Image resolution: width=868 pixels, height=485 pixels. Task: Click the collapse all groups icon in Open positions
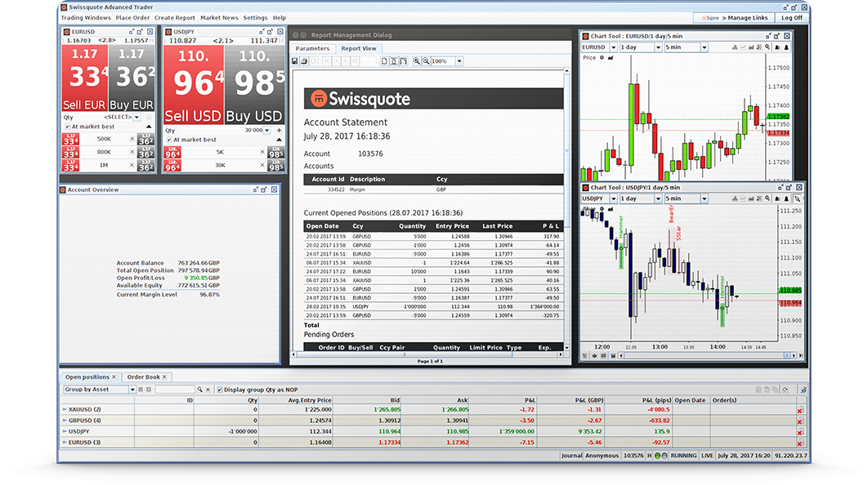(149, 389)
